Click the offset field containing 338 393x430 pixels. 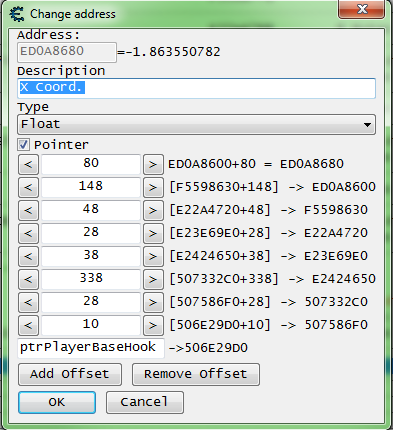point(91,279)
